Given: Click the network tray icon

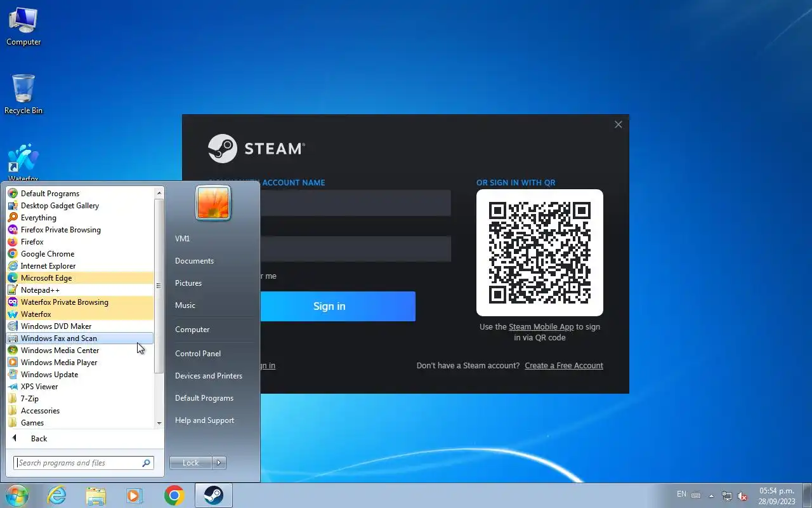Looking at the screenshot, I should click(x=727, y=496).
